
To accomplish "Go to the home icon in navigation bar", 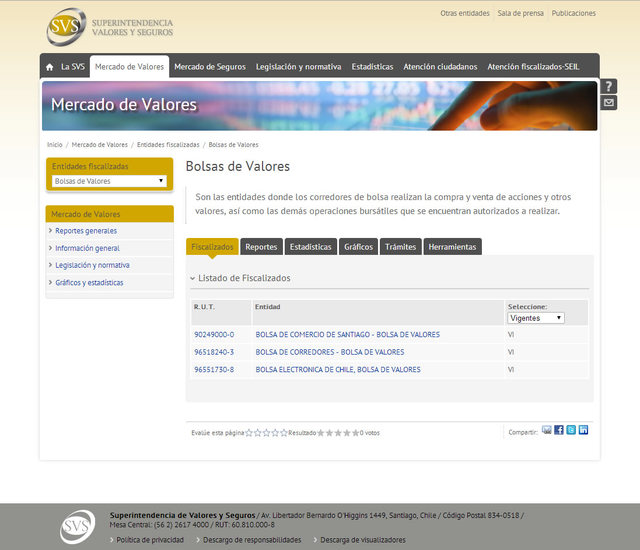I will tap(50, 67).
